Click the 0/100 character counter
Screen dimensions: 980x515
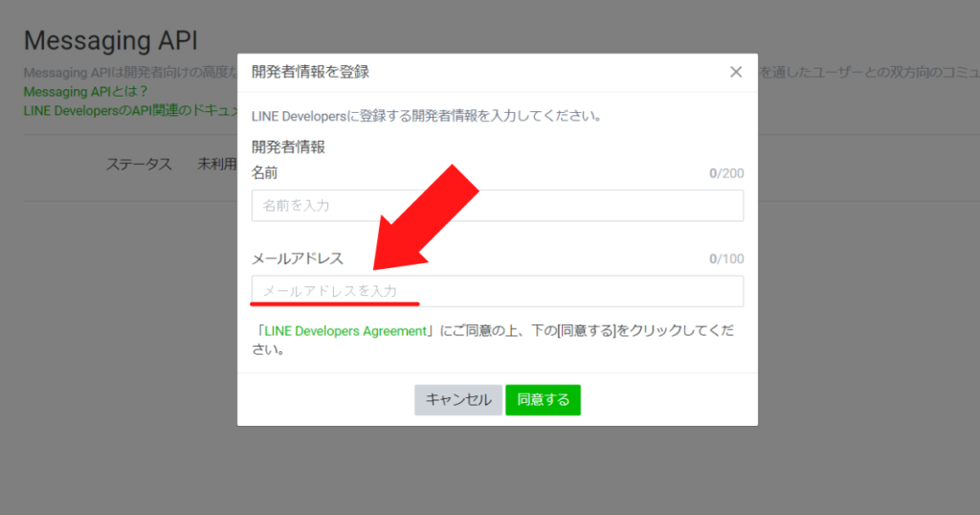(726, 258)
